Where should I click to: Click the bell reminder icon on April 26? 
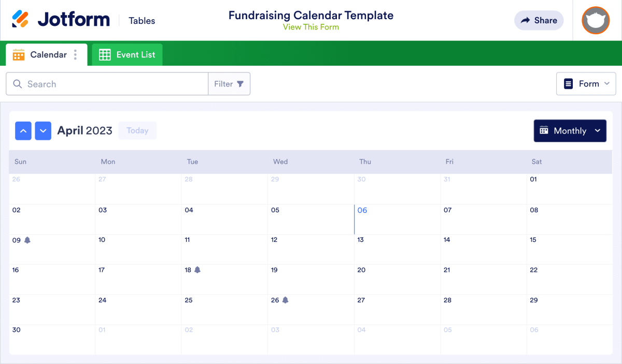coord(285,300)
